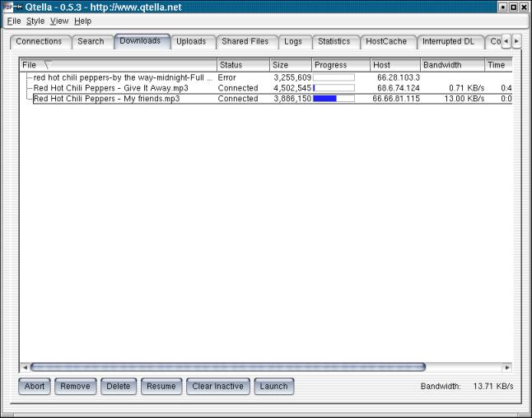The width and height of the screenshot is (532, 418).
Task: Sort by the Progress column header
Action: [341, 65]
